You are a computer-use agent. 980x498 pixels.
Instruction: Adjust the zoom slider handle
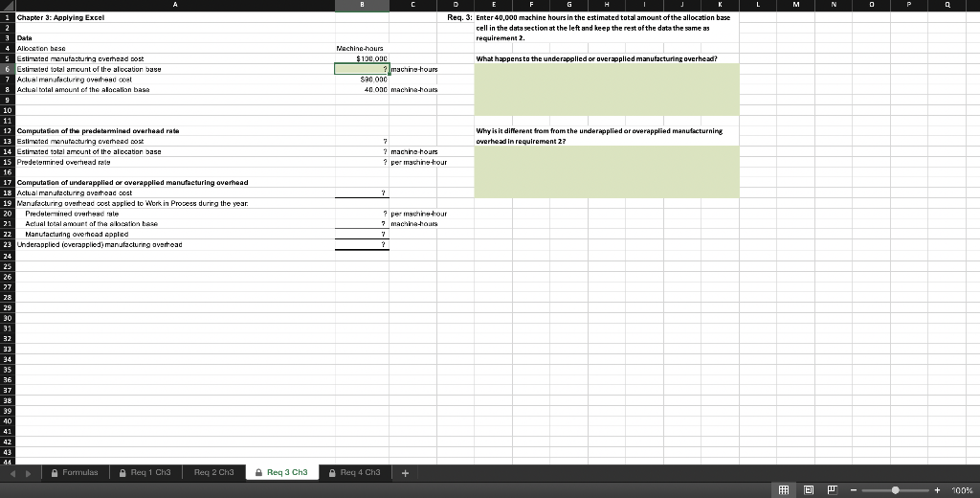tap(896, 490)
